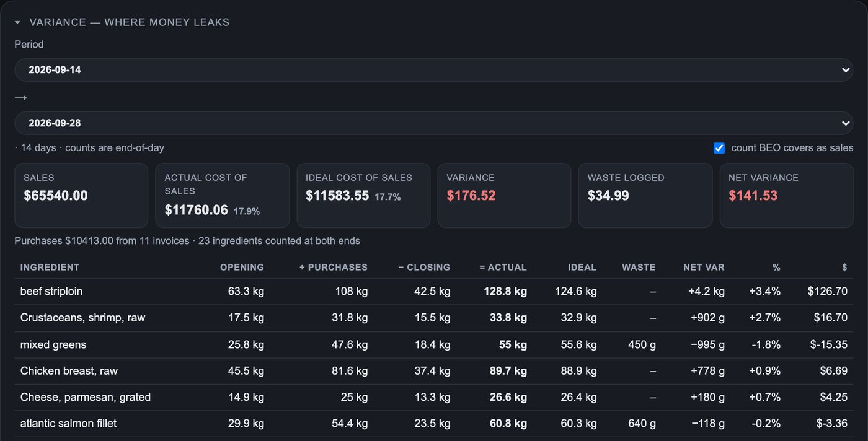Click Chicken breast ideal value 88.9 kg
868x441 pixels.
pyautogui.click(x=578, y=371)
